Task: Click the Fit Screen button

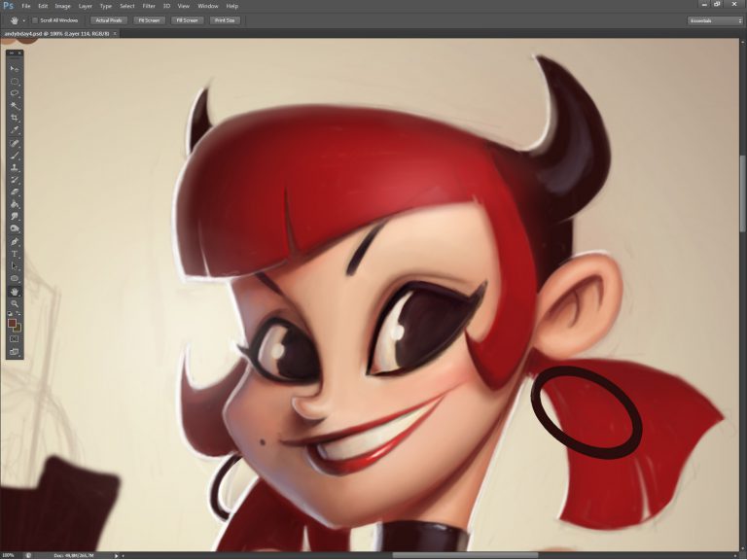Action: click(149, 20)
